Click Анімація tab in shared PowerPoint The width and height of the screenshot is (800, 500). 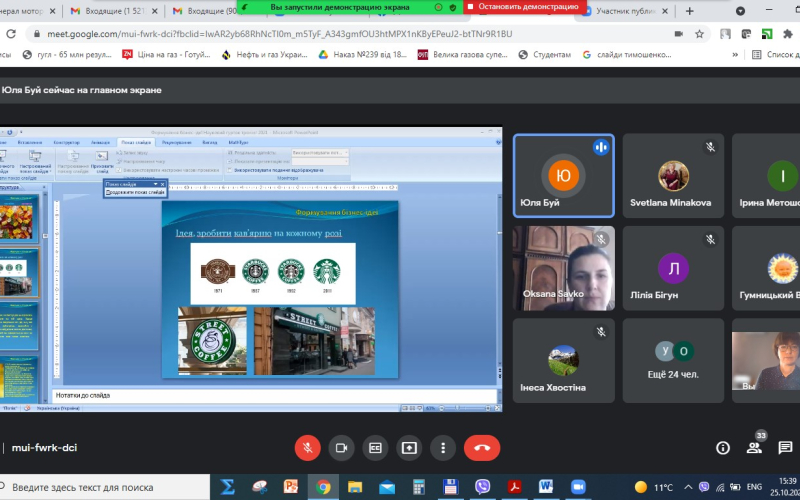pos(100,142)
